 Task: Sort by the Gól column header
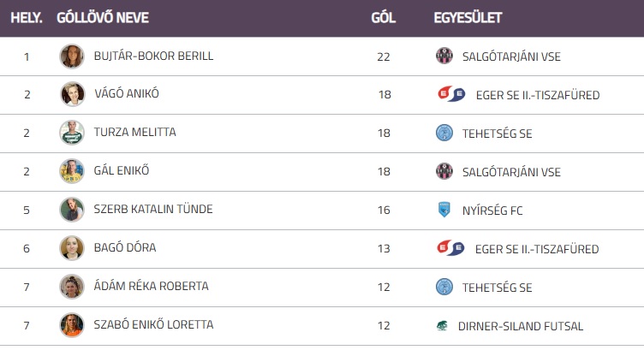(x=383, y=18)
